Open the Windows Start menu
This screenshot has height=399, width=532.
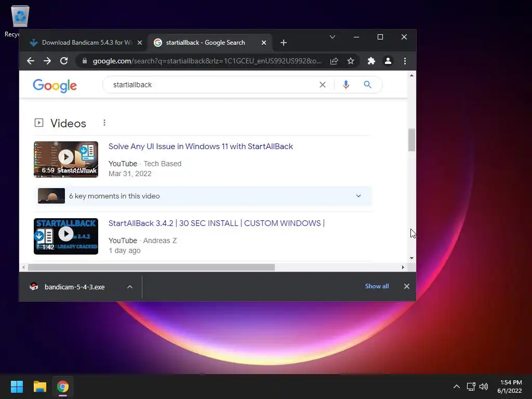(17, 387)
